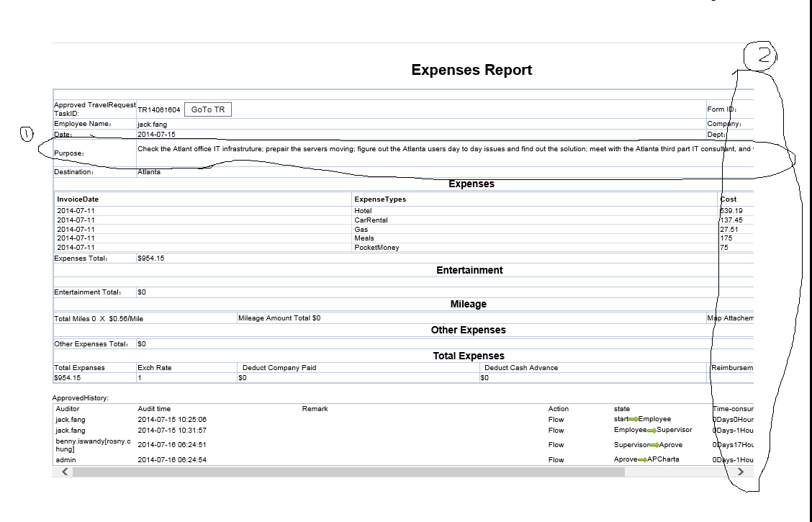
Task: Select the Gas expense type
Action: (x=361, y=230)
